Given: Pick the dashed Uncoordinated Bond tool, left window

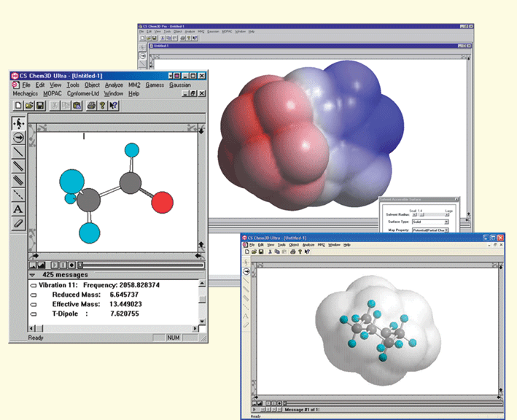Looking at the screenshot, I should (18, 195).
